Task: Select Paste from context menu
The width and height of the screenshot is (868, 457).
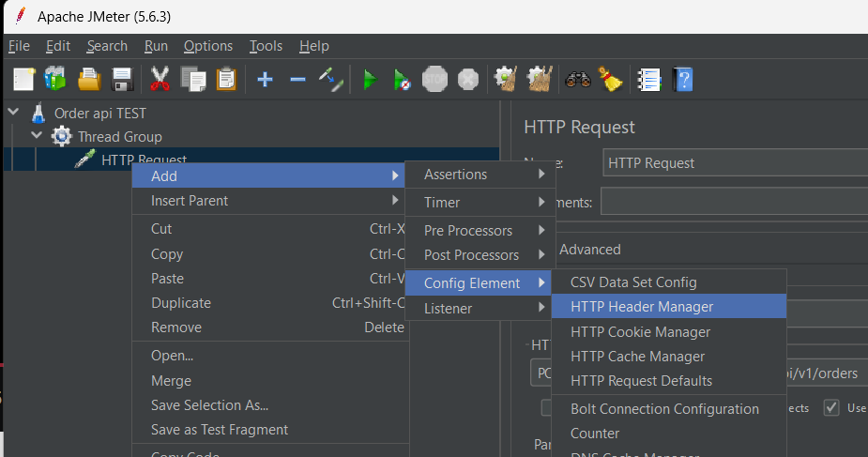Action: point(269,279)
